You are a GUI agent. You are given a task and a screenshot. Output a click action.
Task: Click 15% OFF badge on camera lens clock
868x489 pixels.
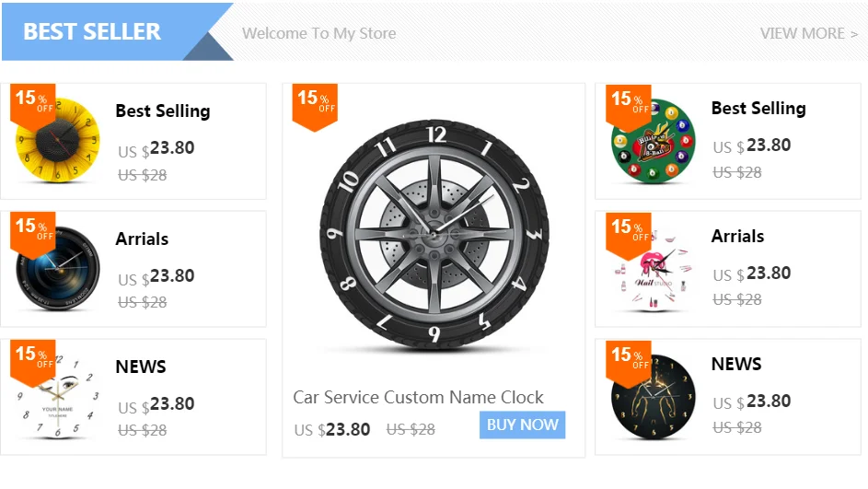[x=32, y=230]
